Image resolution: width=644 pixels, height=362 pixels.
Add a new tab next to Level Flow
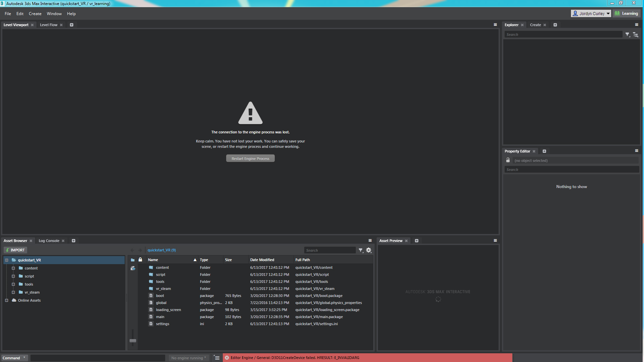(71, 25)
